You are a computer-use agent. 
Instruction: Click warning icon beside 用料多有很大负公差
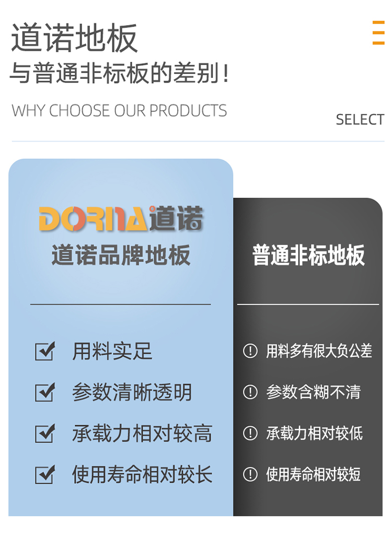(250, 351)
